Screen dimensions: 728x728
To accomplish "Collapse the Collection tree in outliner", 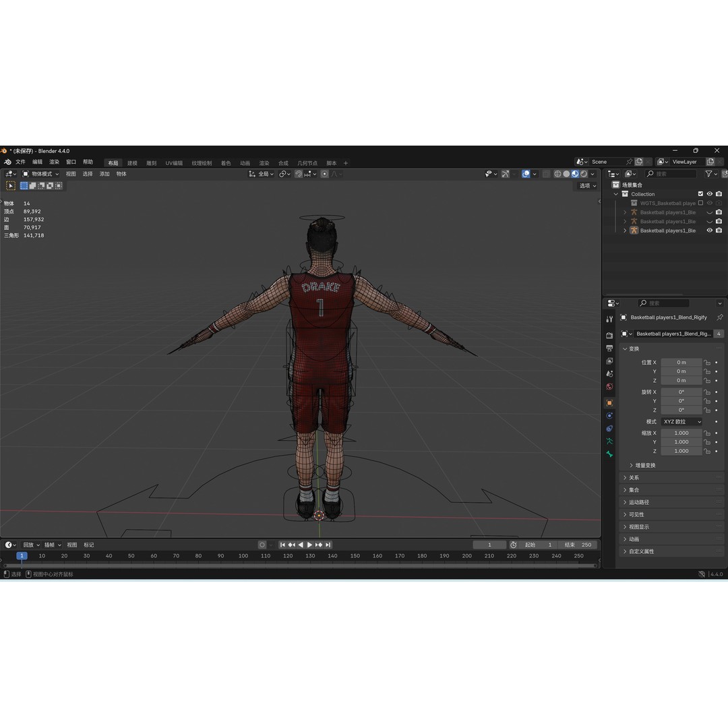I will coord(616,194).
